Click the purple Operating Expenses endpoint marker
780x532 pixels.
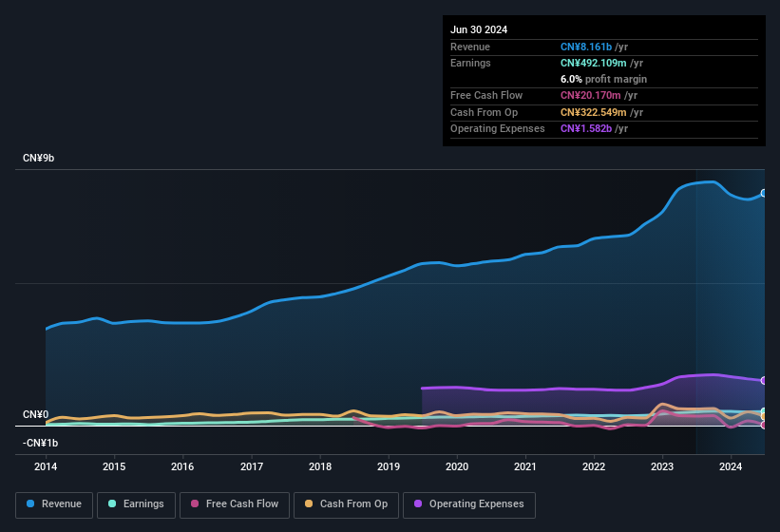(764, 380)
